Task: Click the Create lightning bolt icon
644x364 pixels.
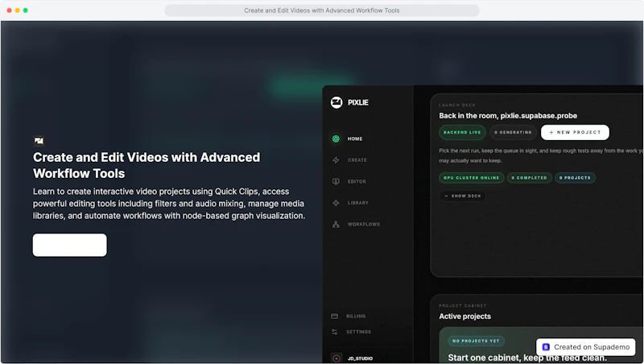Action: (336, 160)
